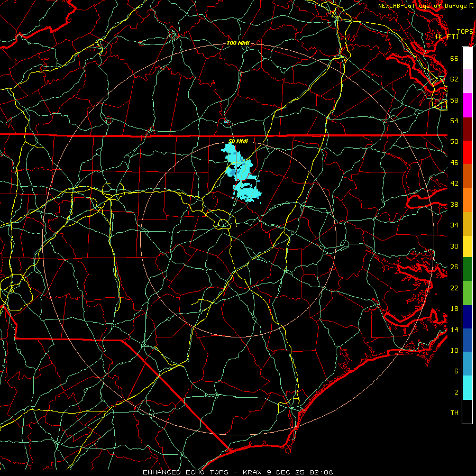Click the light pink legend swatch

point(467,81)
